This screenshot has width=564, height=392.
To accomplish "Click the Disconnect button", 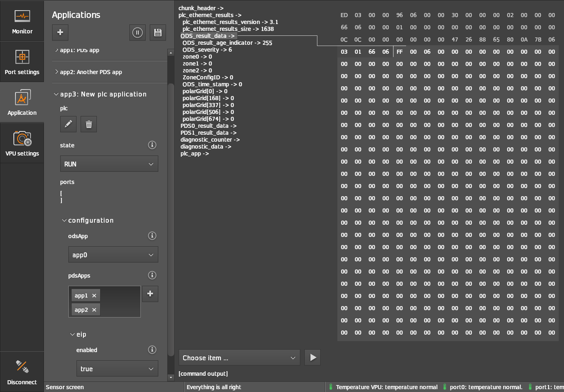I will [22, 372].
